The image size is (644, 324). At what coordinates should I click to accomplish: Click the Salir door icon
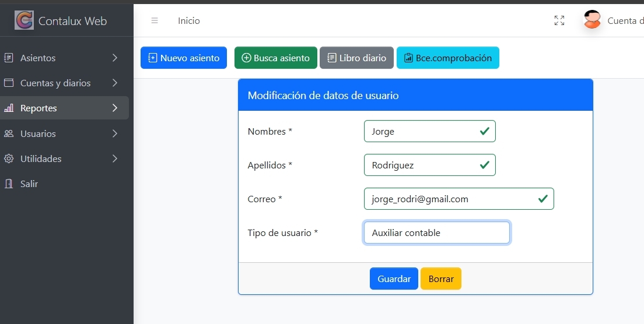[9, 184]
